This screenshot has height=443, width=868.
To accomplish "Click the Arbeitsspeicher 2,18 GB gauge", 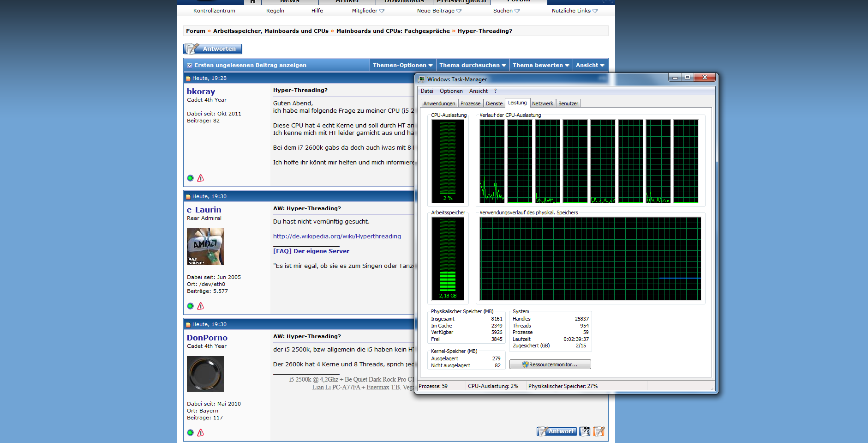I will pyautogui.click(x=448, y=259).
